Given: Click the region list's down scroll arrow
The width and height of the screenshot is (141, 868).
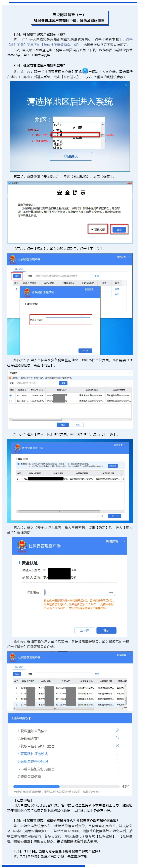Looking at the screenshot, I should [x=103, y=147].
